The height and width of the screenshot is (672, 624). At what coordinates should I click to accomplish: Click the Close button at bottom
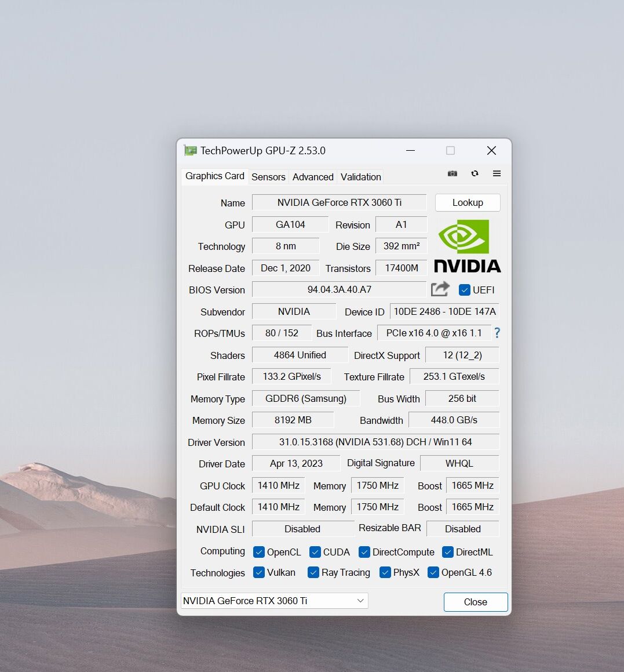tap(476, 602)
